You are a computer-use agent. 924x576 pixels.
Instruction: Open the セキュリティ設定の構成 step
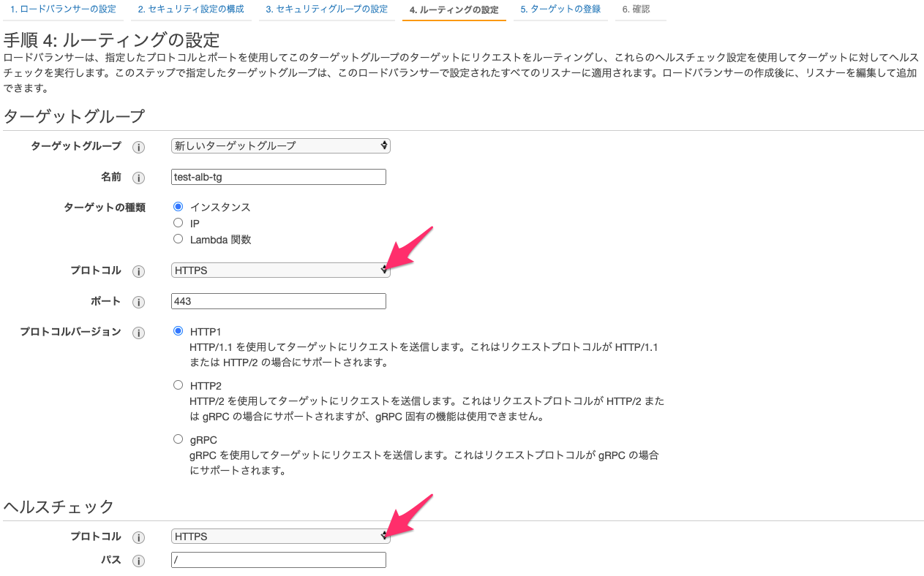191,9
